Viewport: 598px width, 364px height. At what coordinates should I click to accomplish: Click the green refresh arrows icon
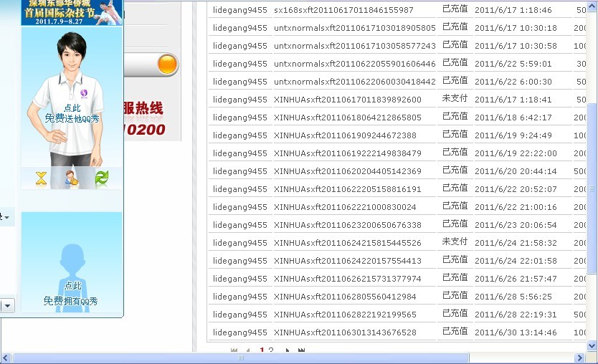click(x=102, y=178)
